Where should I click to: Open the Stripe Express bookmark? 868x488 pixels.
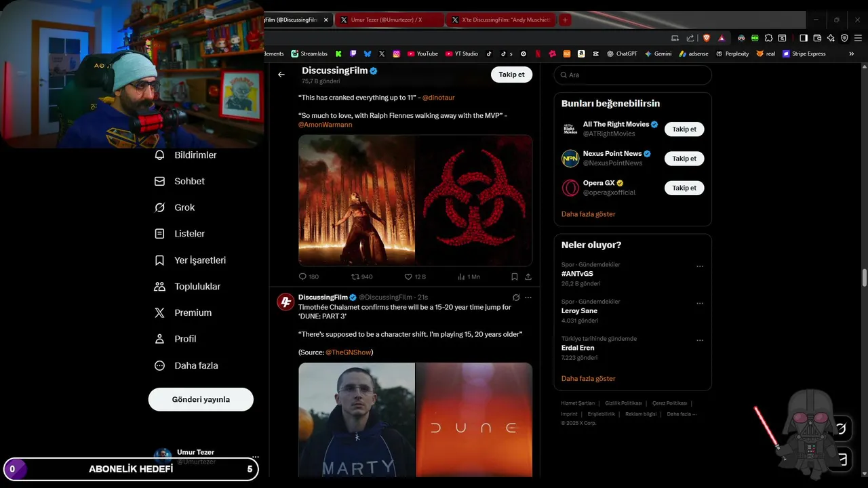click(x=804, y=54)
